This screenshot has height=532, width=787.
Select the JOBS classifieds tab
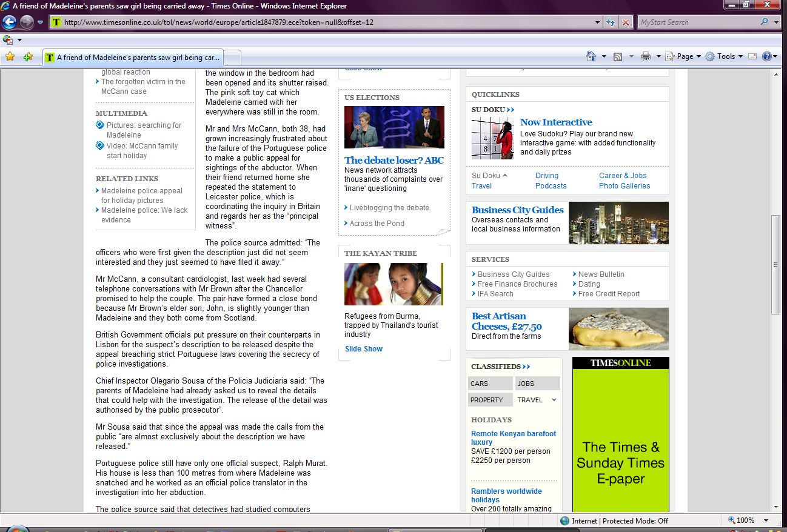(537, 384)
